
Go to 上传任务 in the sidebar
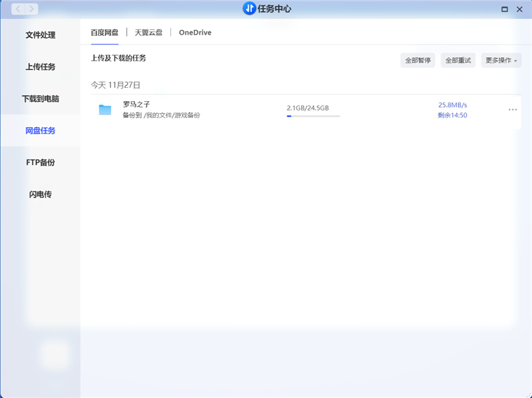click(x=41, y=67)
